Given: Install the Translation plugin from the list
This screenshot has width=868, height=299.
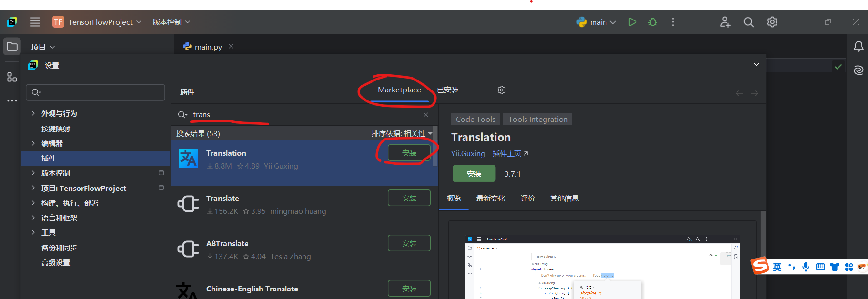Looking at the screenshot, I should coord(409,153).
